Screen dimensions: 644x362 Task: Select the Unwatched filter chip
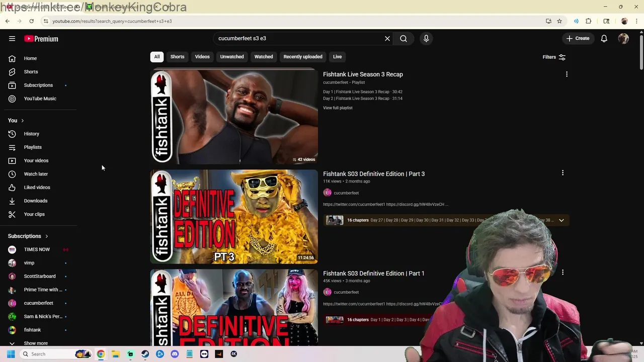click(x=232, y=57)
